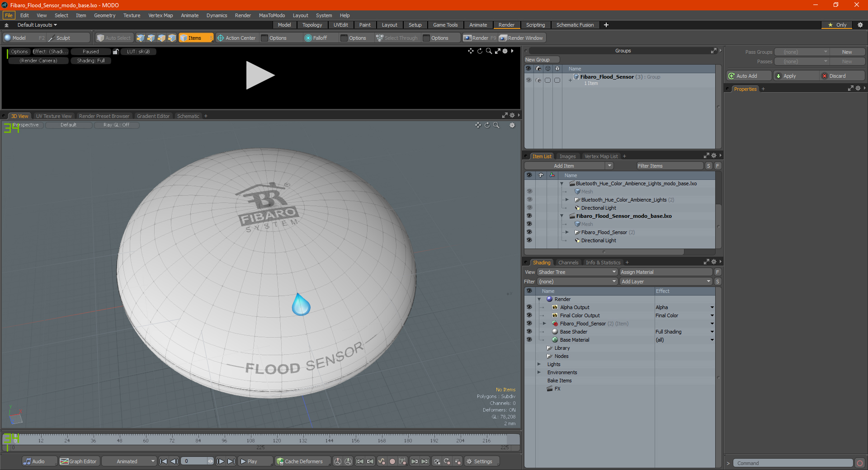
Task: Open Shader Tree view dropdown
Action: pyautogui.click(x=577, y=272)
